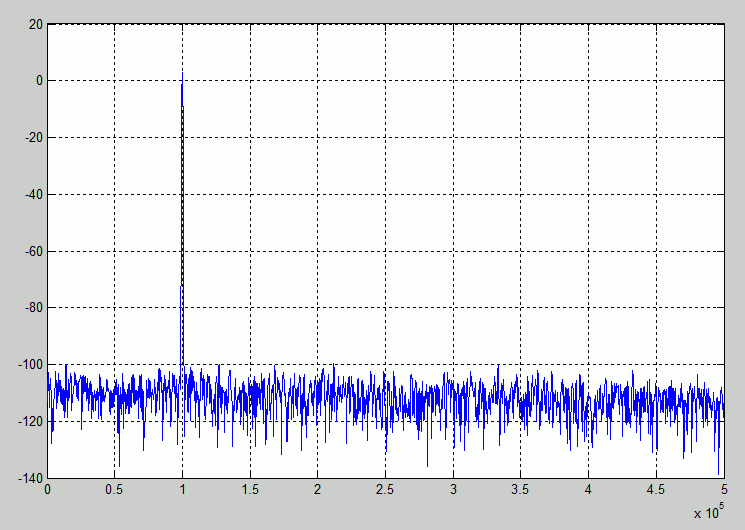Click the y-axis tick label -40
The width and height of the screenshot is (745, 530).
33,194
